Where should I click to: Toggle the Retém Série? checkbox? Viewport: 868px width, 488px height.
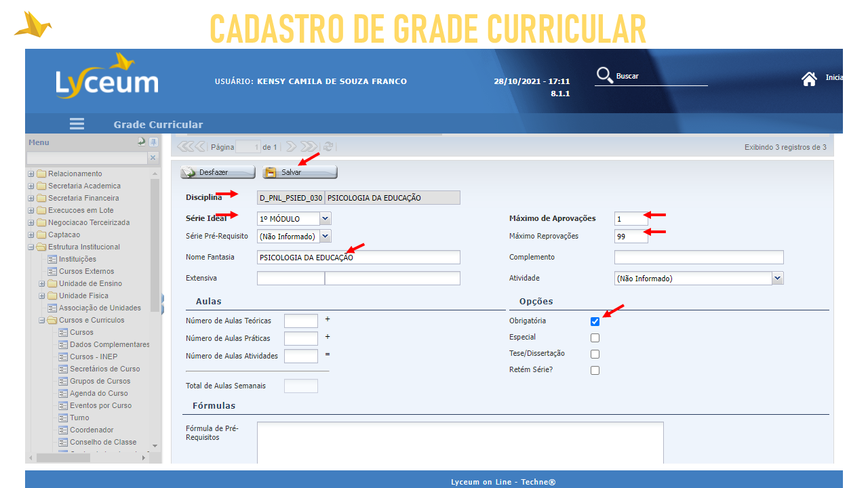595,371
